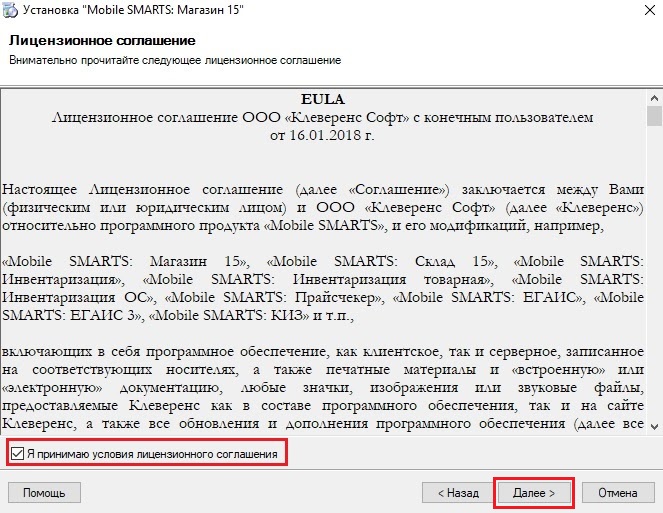Open help with Помощь button

(x=44, y=493)
